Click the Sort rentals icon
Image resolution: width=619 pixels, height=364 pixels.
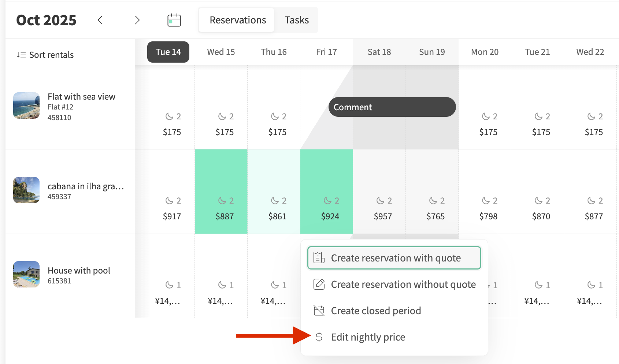pos(21,55)
